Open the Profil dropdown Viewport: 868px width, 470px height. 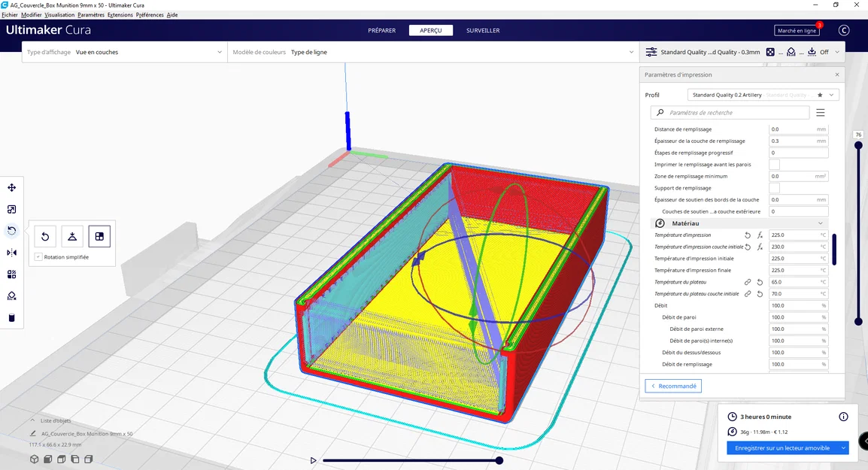(763, 96)
